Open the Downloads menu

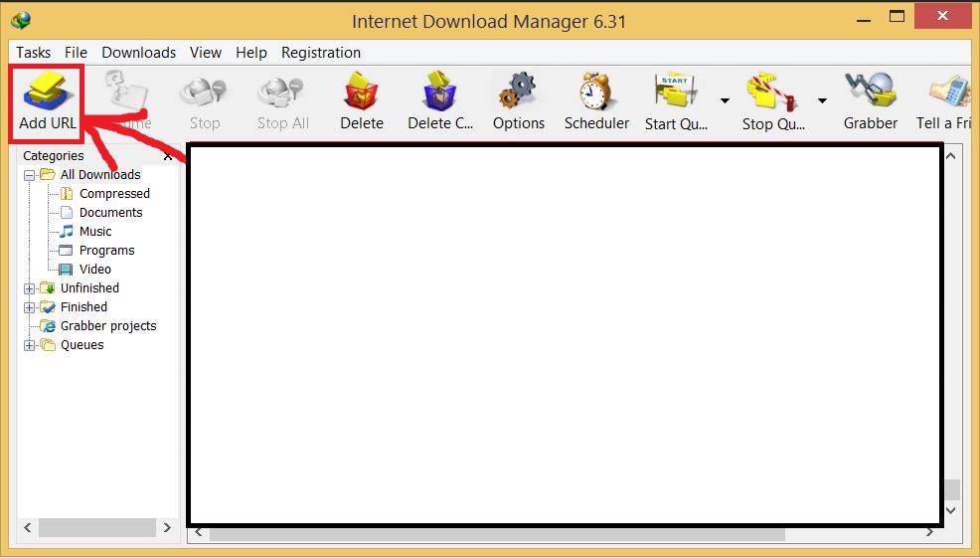point(139,53)
